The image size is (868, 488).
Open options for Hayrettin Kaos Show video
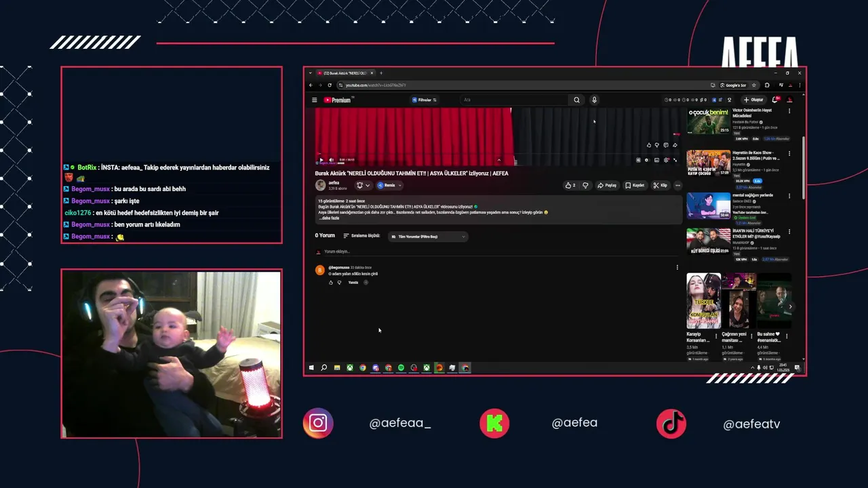tap(789, 153)
